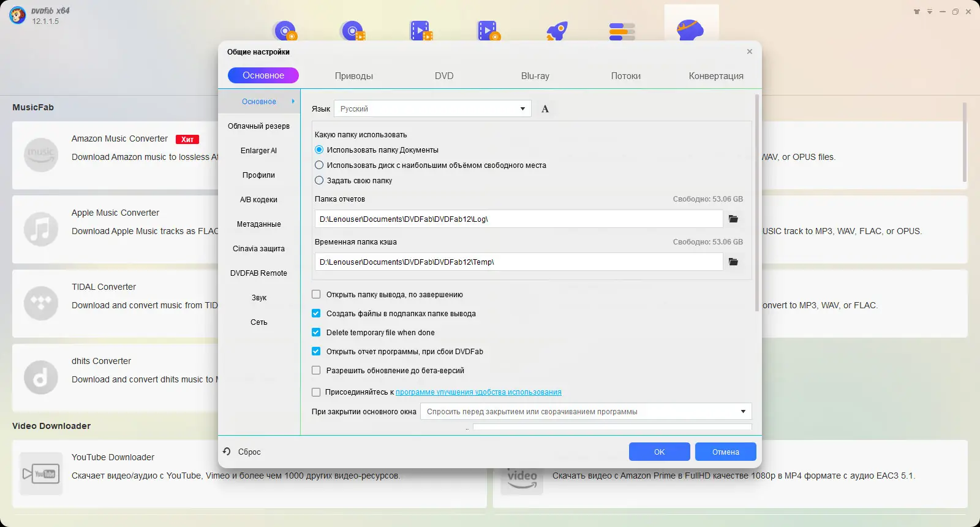Image resolution: width=980 pixels, height=527 pixels.
Task: Browse for the Папка отчетов folder
Action: 733,219
